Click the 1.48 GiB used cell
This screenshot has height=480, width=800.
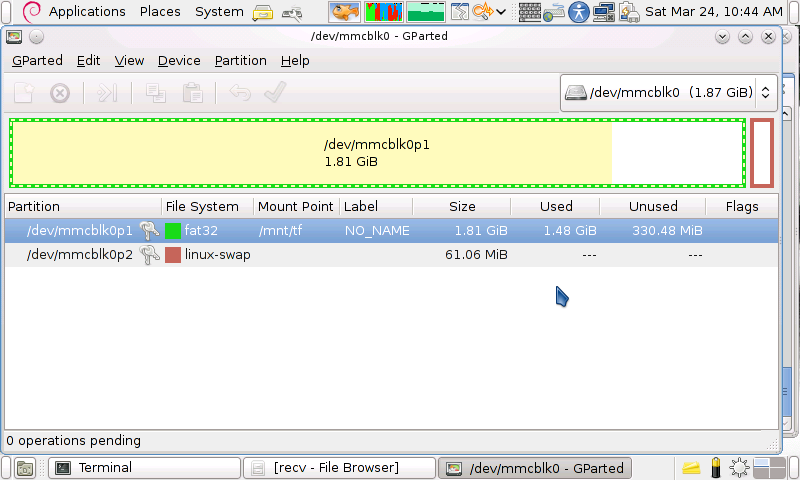570,231
